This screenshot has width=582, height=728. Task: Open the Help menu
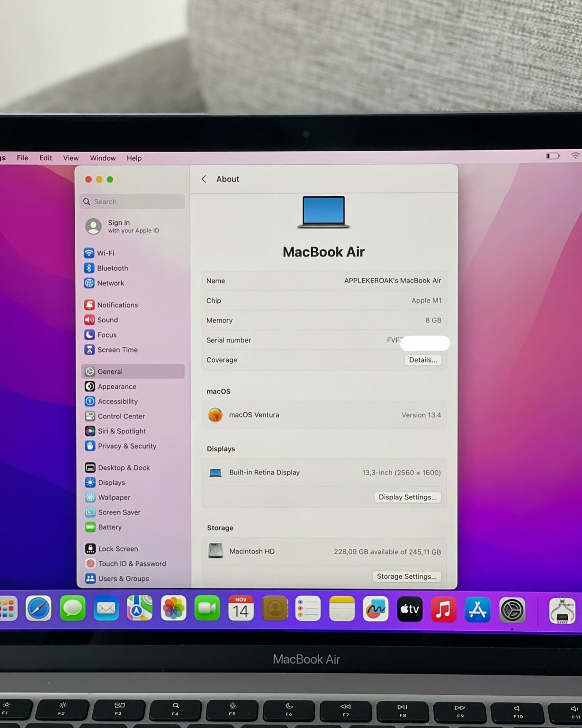point(134,158)
